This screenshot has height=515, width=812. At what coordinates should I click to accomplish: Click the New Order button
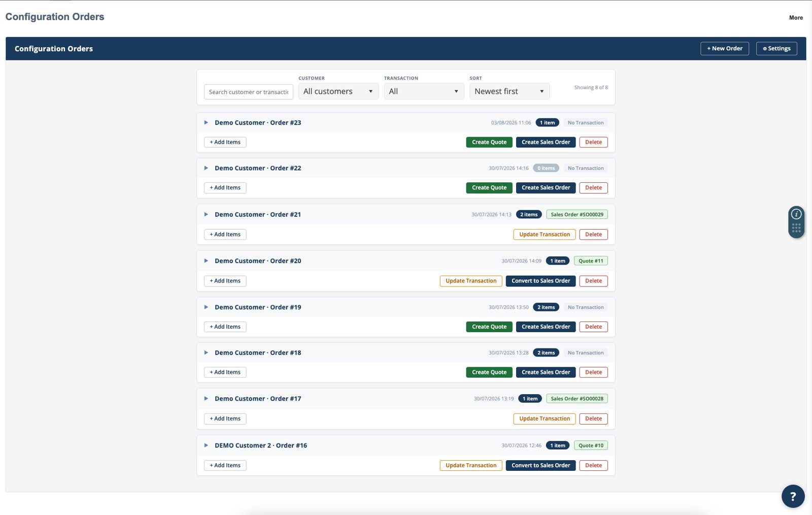click(x=725, y=49)
